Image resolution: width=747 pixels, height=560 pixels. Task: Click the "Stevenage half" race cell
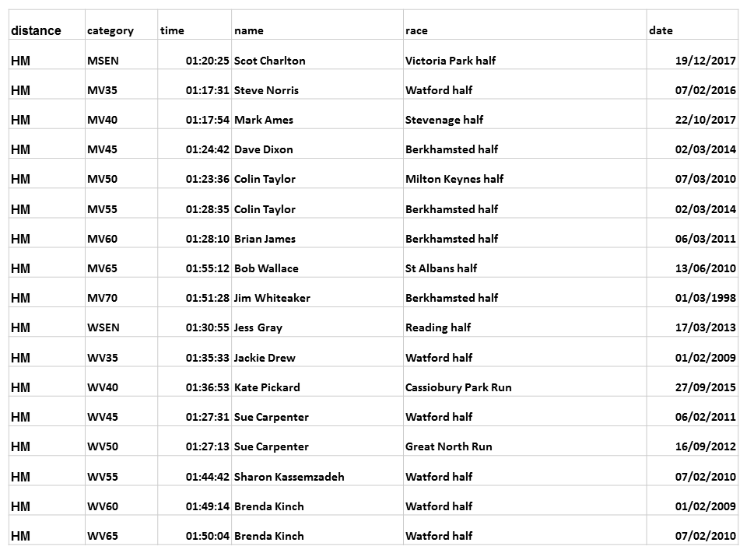tap(444, 120)
